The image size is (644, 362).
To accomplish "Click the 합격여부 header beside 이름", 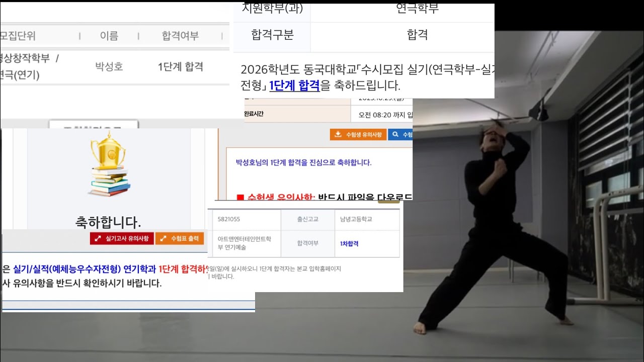I will [x=180, y=36].
